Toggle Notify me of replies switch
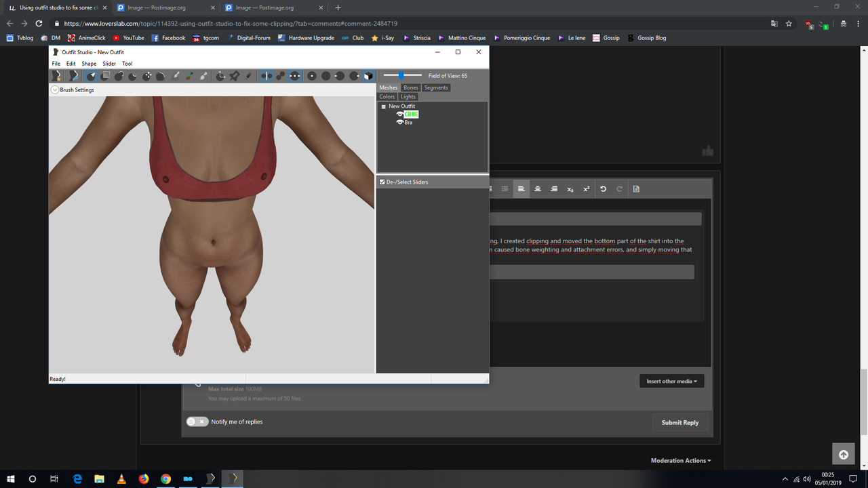Viewport: 868px width, 488px height. coord(197,422)
